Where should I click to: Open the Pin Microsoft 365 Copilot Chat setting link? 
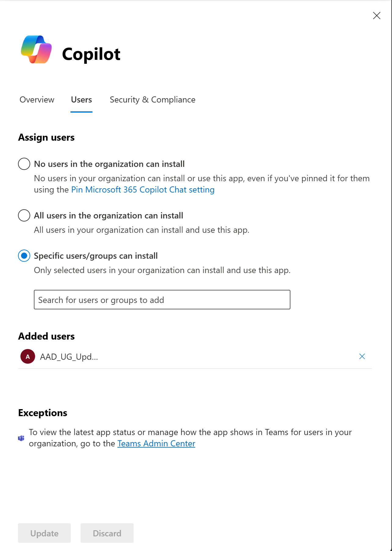point(143,190)
